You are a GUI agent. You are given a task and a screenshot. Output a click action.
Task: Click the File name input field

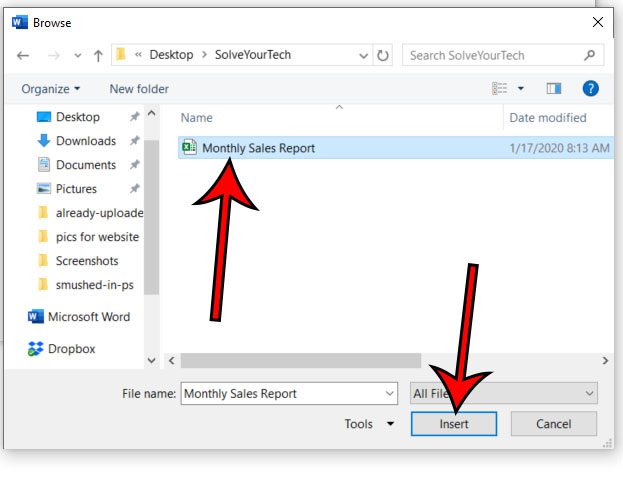(x=290, y=394)
